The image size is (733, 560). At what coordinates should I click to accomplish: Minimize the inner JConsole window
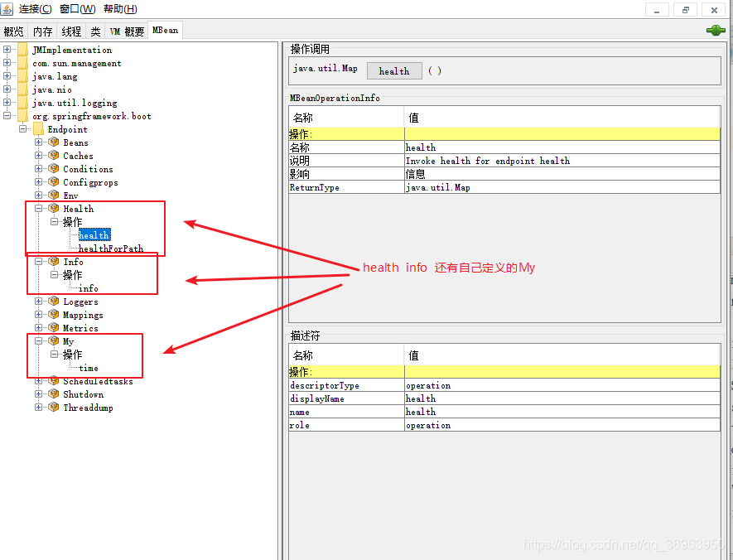tap(657, 10)
